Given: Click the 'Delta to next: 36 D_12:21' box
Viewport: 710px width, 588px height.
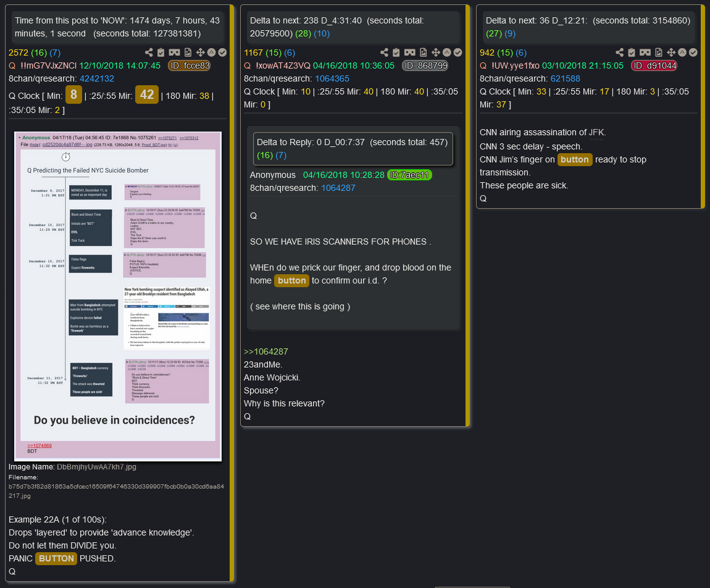Looking at the screenshot, I should click(588, 27).
